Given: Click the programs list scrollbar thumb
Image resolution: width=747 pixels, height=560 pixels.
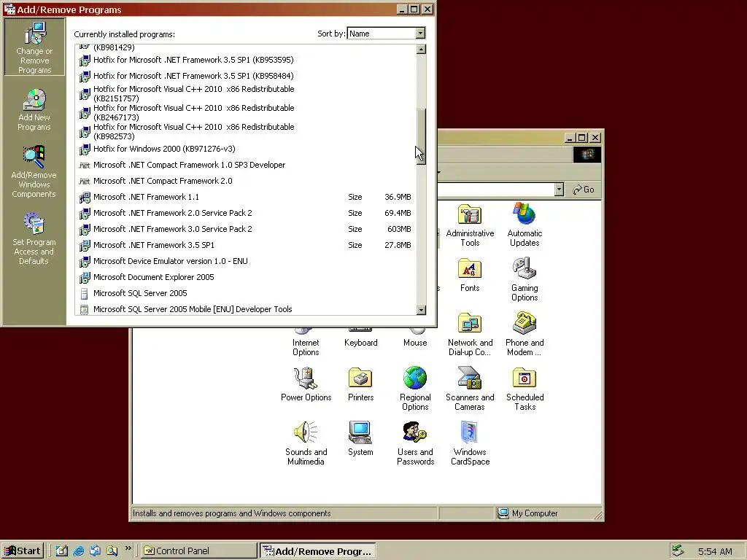Looking at the screenshot, I should (x=421, y=136).
